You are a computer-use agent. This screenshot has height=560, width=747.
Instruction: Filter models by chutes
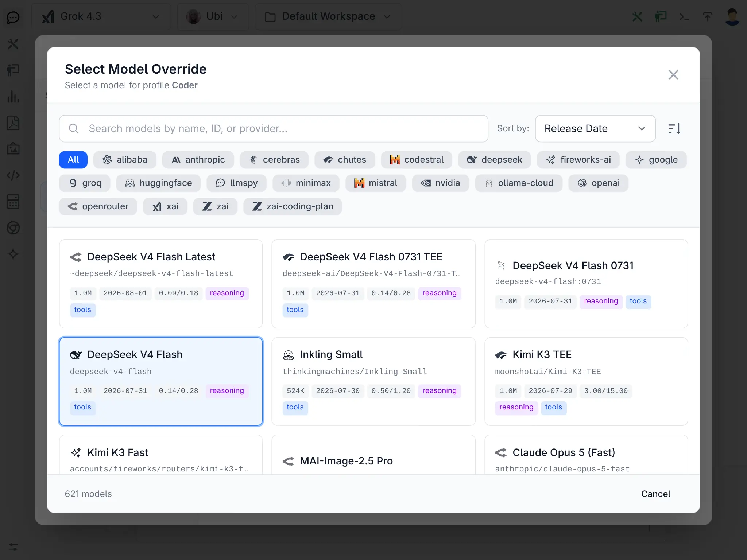coord(345,160)
